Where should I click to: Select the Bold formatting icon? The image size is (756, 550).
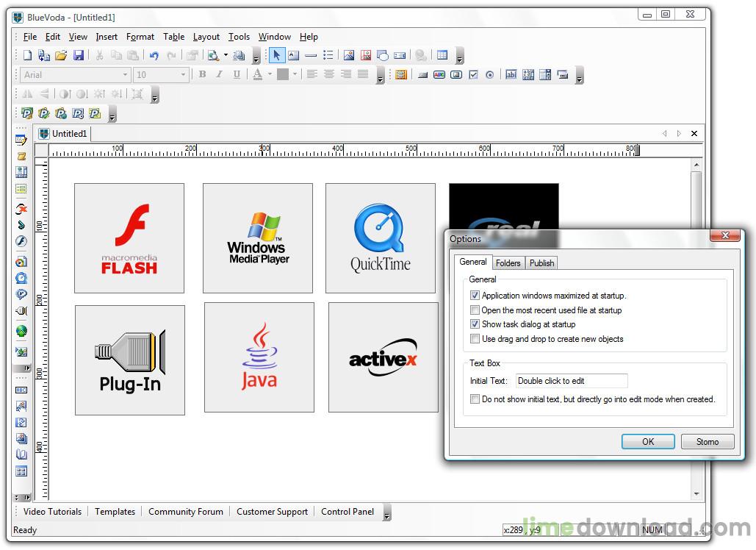(x=203, y=74)
